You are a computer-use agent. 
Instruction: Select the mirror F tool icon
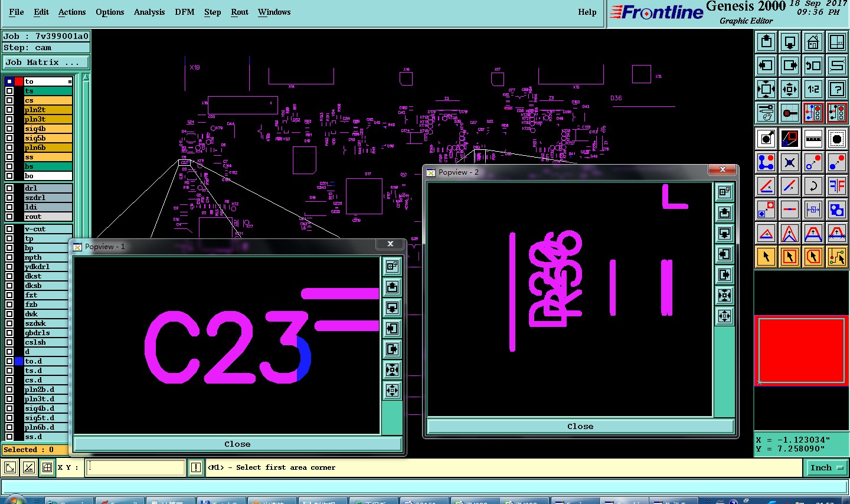837,186
